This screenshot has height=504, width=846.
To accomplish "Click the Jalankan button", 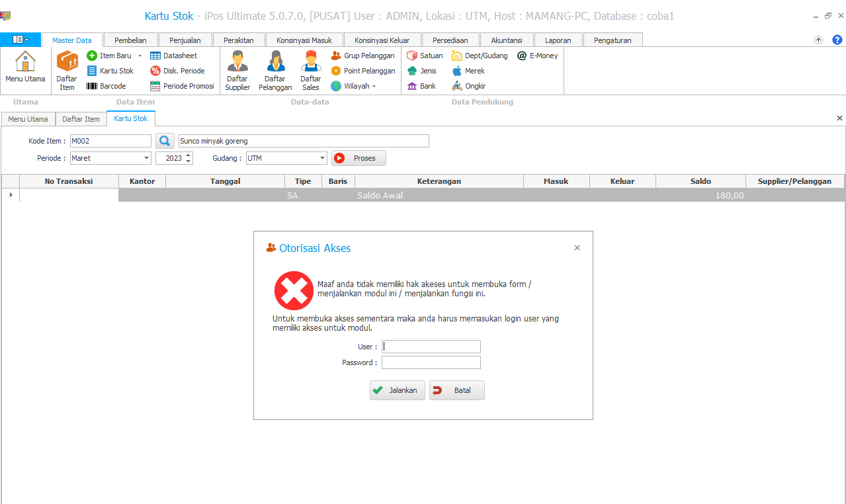I will pos(397,390).
